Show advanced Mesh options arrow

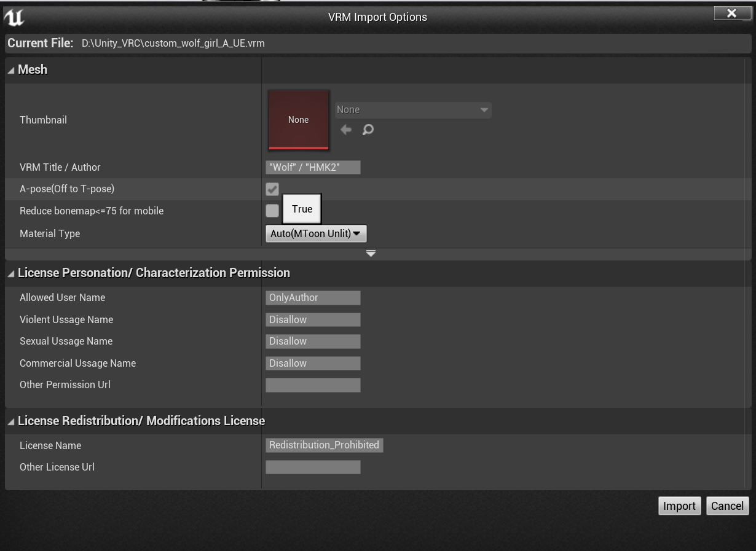point(371,253)
